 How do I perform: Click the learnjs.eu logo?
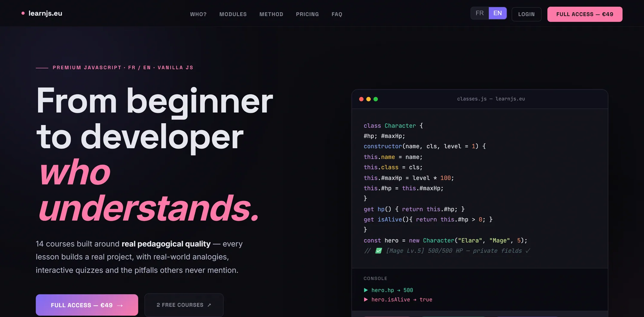[x=42, y=14]
